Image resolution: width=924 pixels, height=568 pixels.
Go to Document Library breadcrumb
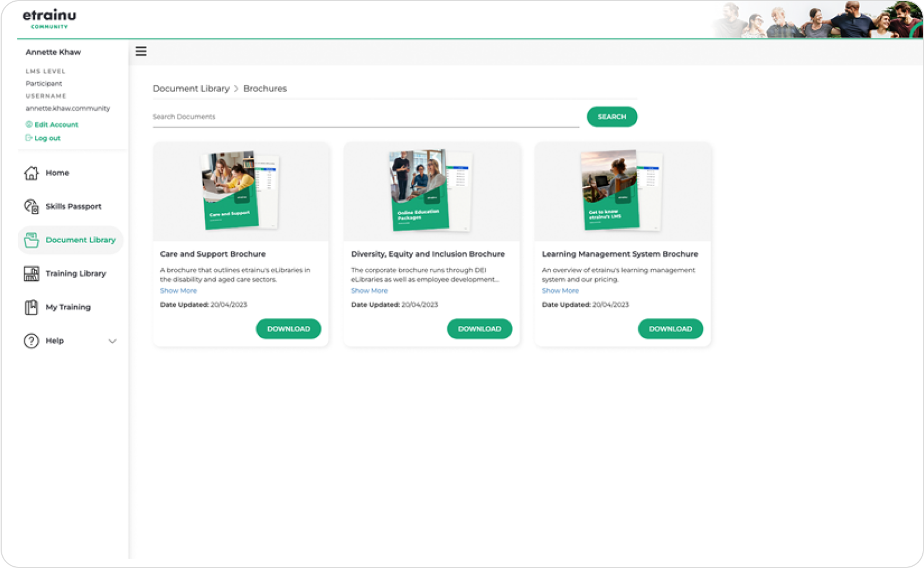pos(191,89)
